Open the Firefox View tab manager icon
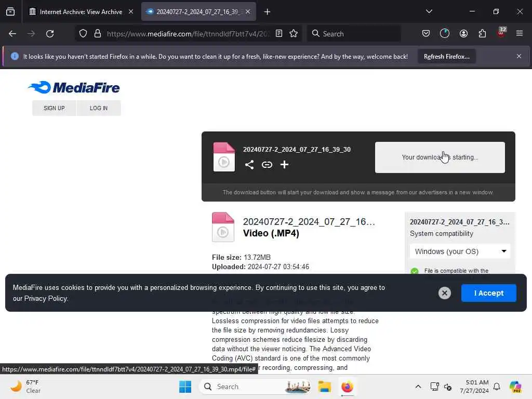This screenshot has width=532, height=399. [10, 11]
